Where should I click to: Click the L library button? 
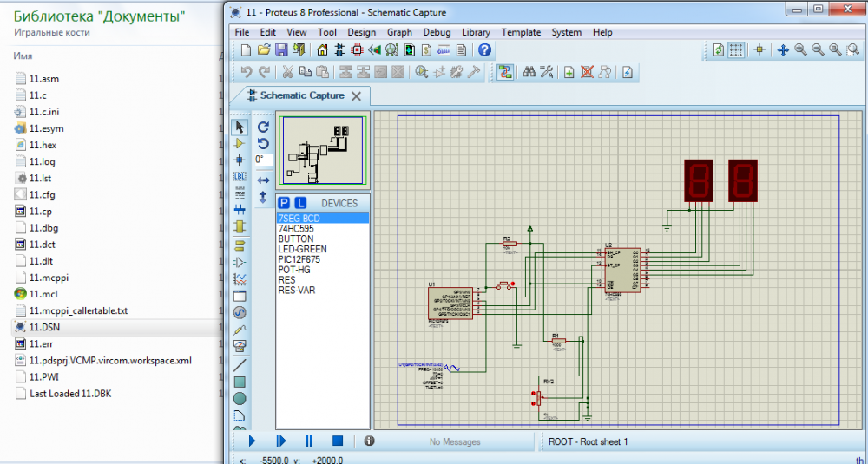coord(300,203)
